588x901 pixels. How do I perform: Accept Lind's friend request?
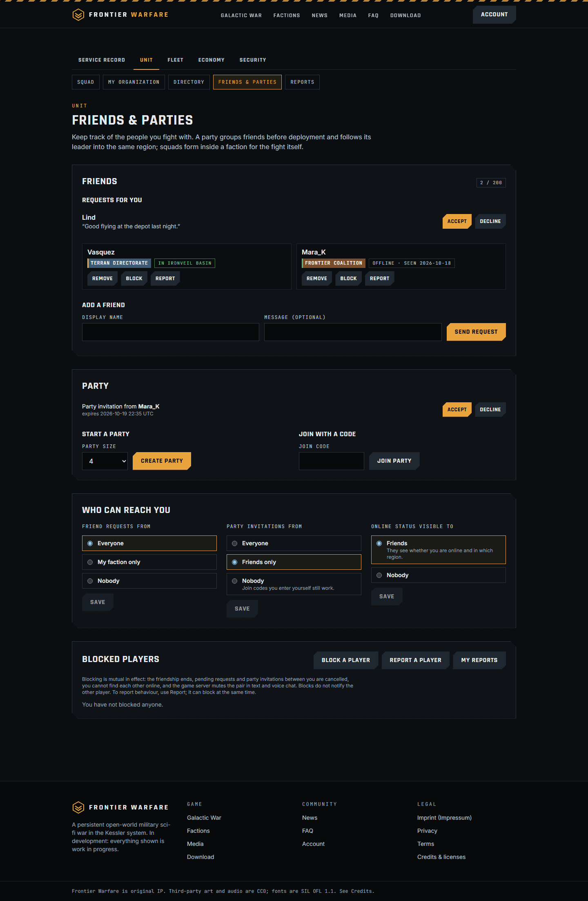(457, 221)
